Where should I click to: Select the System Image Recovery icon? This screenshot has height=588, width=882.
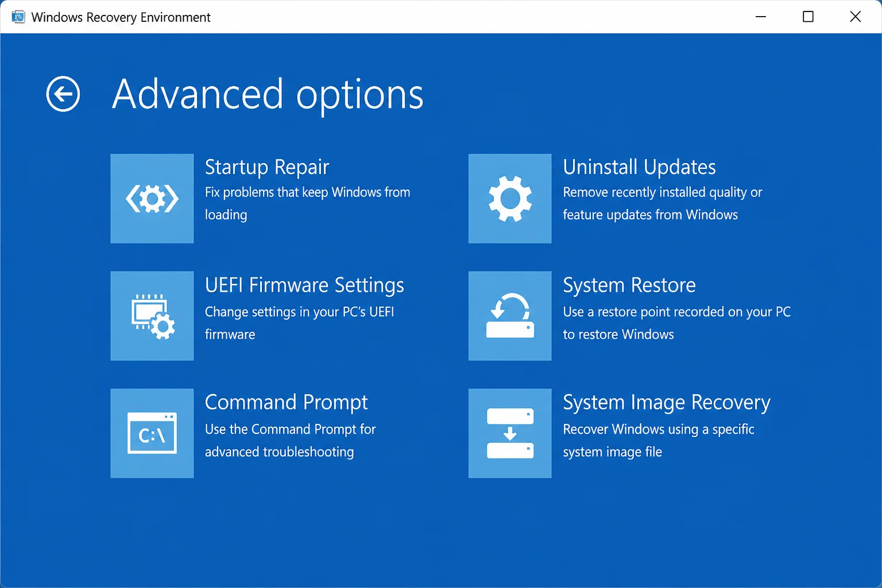(510, 434)
